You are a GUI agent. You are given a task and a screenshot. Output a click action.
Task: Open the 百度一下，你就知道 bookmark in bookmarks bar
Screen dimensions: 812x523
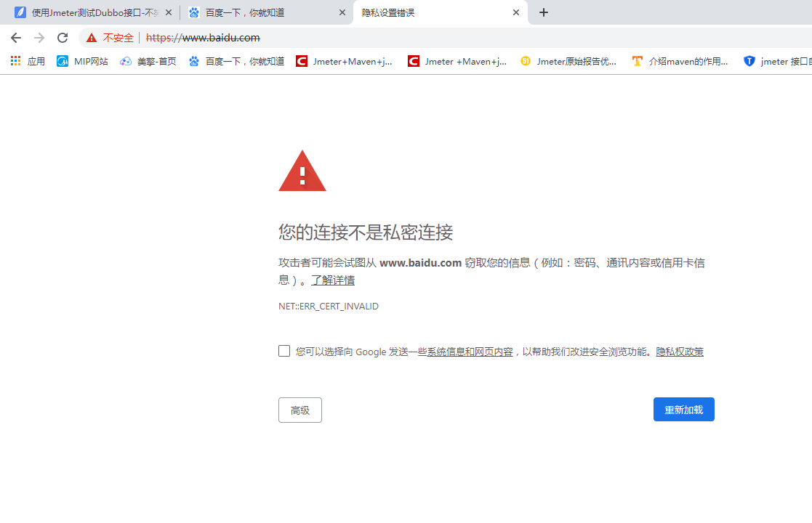(x=236, y=61)
